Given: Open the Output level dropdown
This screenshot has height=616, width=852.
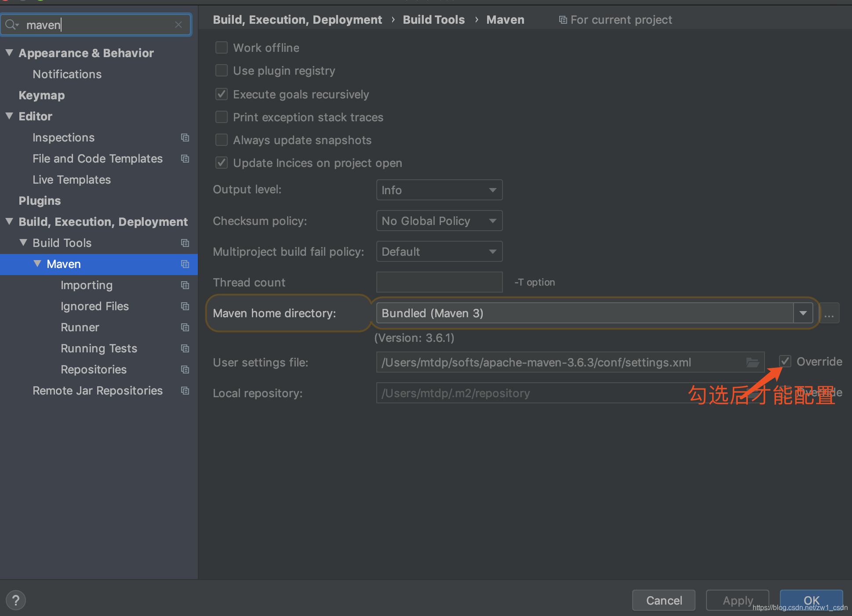Looking at the screenshot, I should tap(439, 190).
